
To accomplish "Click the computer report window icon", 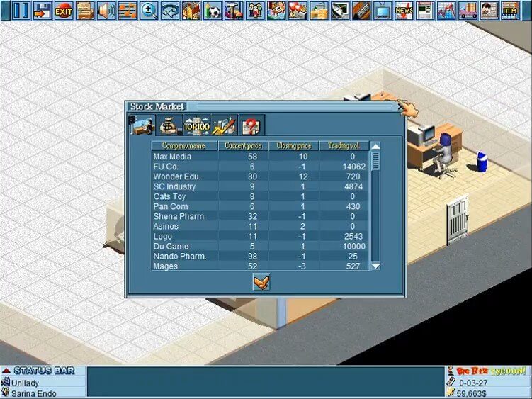I will (425, 10).
